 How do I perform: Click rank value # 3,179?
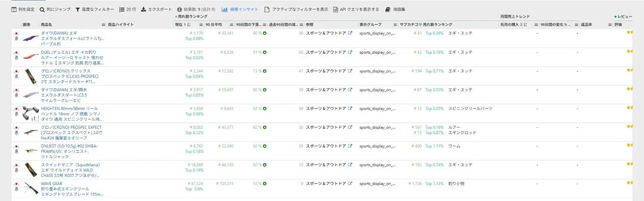click(196, 33)
